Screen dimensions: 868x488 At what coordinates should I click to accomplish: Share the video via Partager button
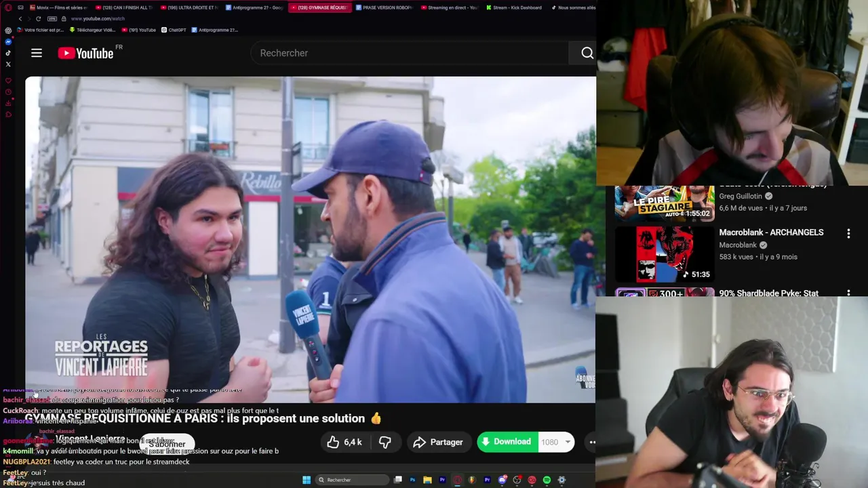coord(438,442)
